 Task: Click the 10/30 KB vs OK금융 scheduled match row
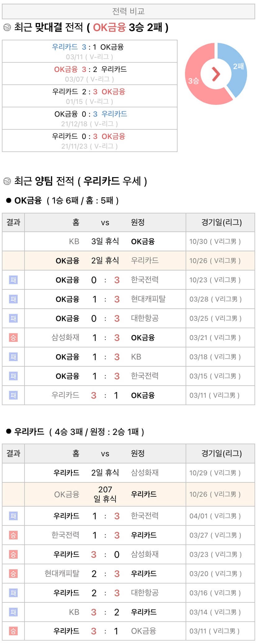(128, 241)
